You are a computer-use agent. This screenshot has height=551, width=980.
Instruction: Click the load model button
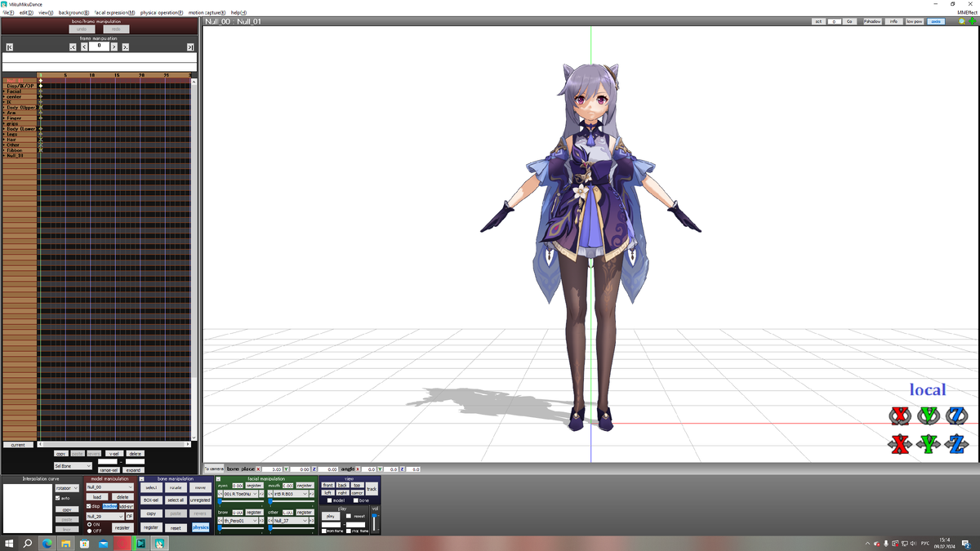pos(97,497)
